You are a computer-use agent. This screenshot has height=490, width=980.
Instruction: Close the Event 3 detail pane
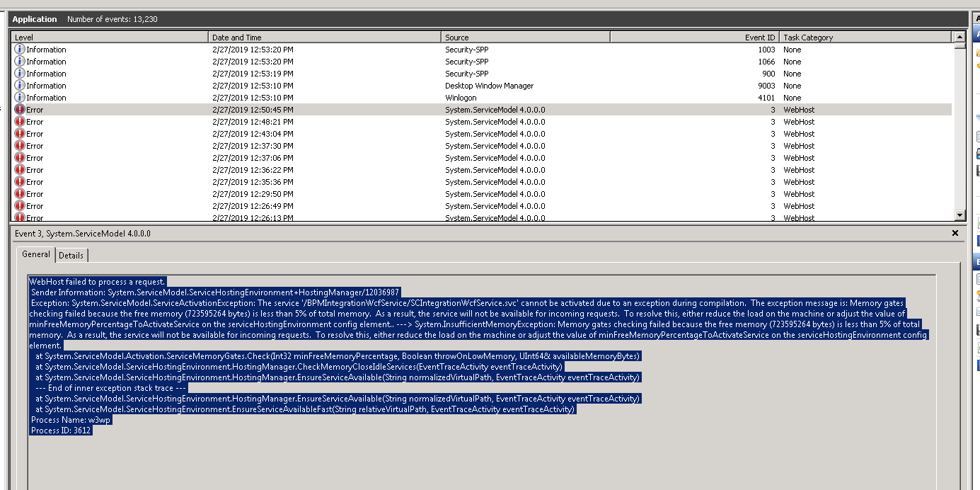tap(955, 233)
